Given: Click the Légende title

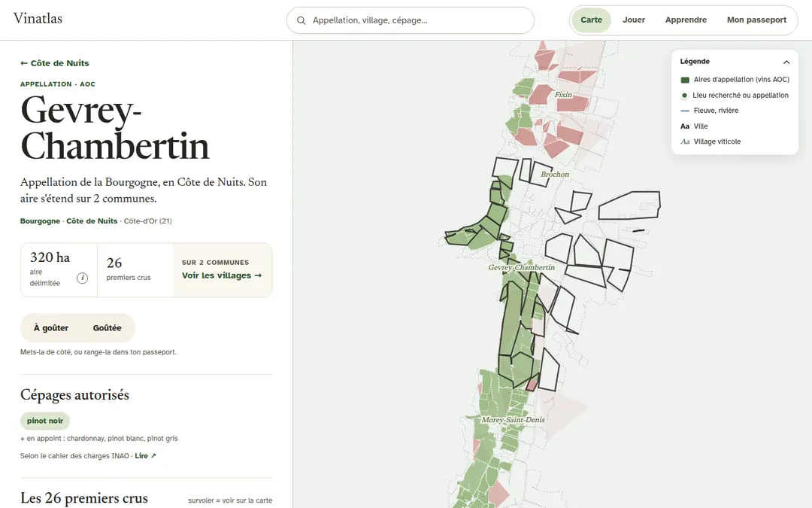Looking at the screenshot, I should (695, 62).
